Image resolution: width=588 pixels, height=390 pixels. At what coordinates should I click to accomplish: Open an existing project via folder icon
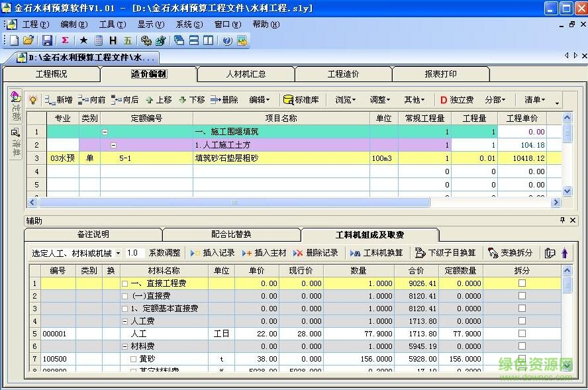[x=28, y=40]
